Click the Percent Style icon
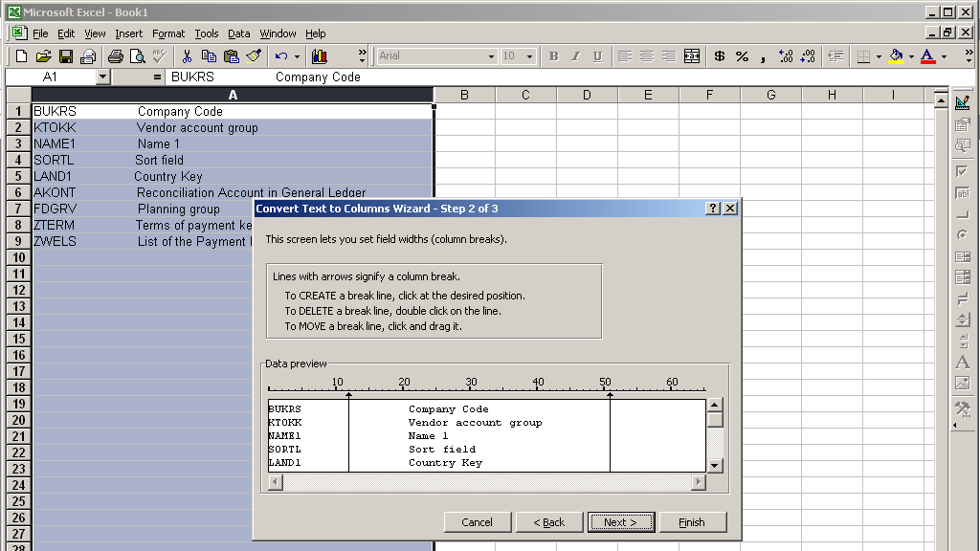Image resolution: width=980 pixels, height=551 pixels. (x=742, y=56)
